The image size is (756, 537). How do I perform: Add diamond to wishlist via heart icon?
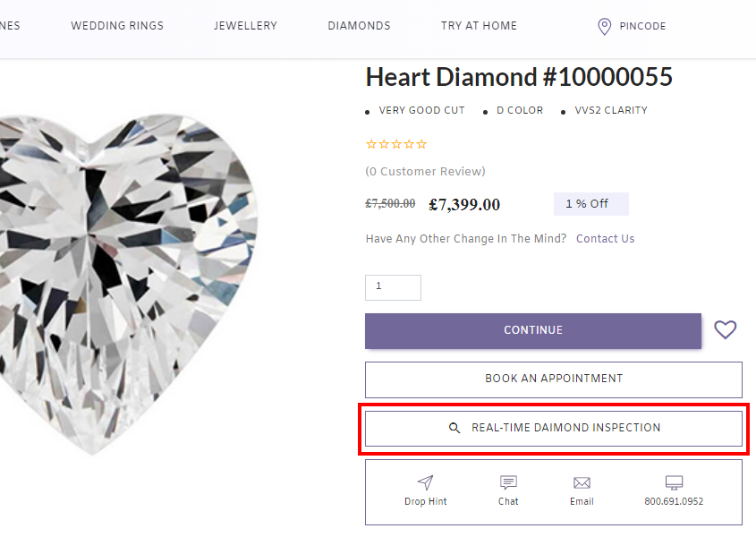click(725, 330)
